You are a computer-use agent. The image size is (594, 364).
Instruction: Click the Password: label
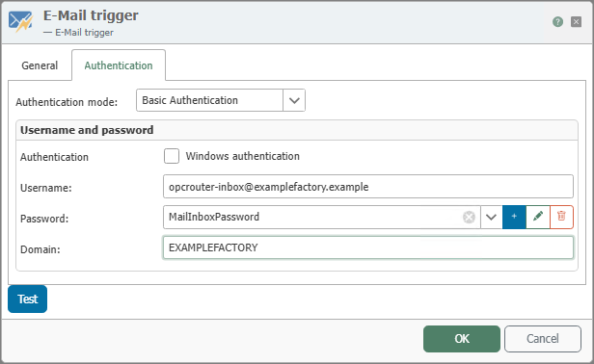point(44,219)
